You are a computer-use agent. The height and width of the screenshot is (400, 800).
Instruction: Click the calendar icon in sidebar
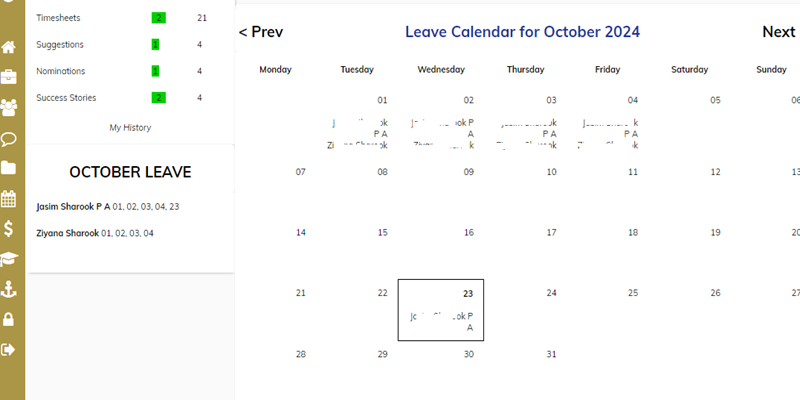[8, 199]
